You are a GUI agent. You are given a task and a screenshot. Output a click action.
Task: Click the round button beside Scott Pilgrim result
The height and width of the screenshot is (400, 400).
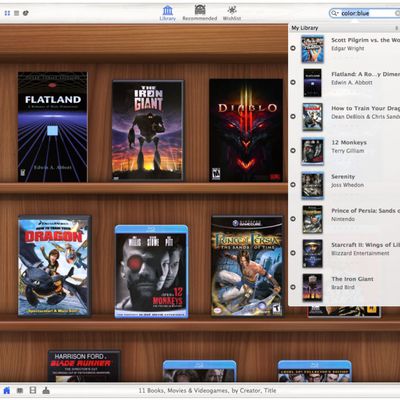[293, 48]
